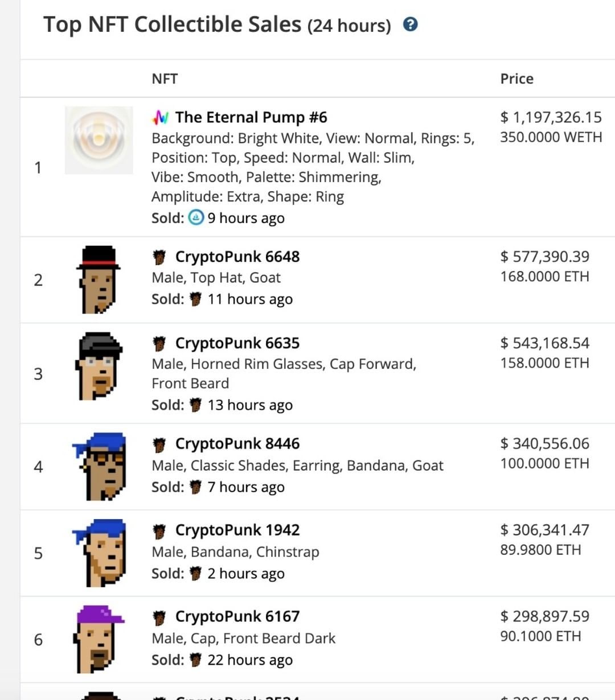Click the CryptoPunk 6635 cap forward thumbnail
The image size is (615, 700).
[99, 366]
